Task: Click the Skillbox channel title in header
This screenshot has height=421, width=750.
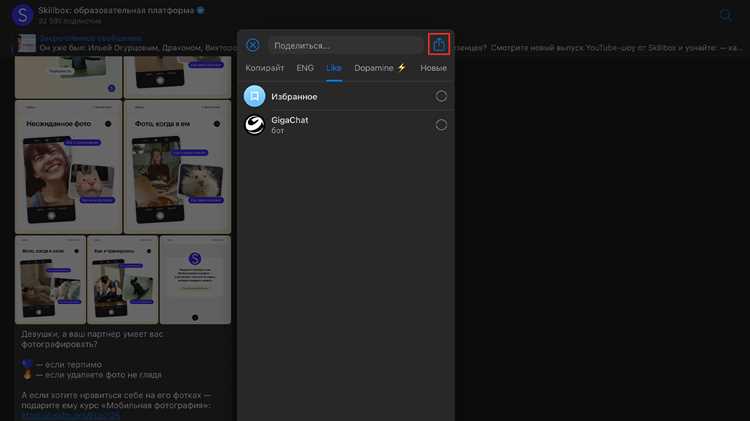Action: click(x=116, y=10)
